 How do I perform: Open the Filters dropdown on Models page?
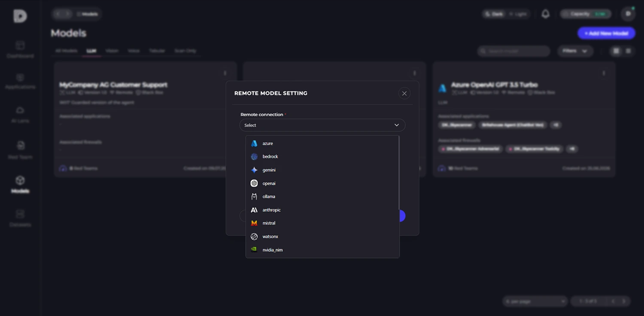coord(575,51)
